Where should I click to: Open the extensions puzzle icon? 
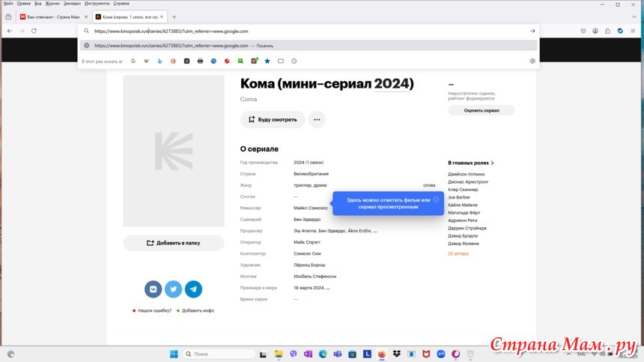(607, 31)
